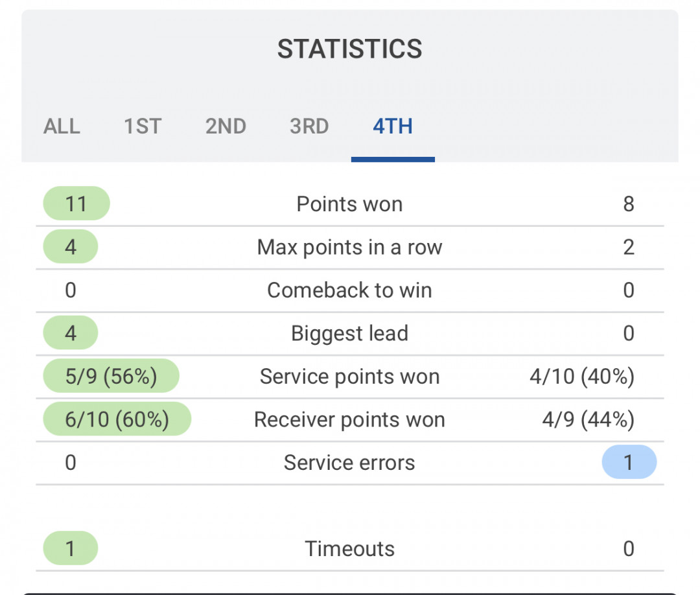
Task: Click the Receiver points won label
Action: [x=350, y=419]
